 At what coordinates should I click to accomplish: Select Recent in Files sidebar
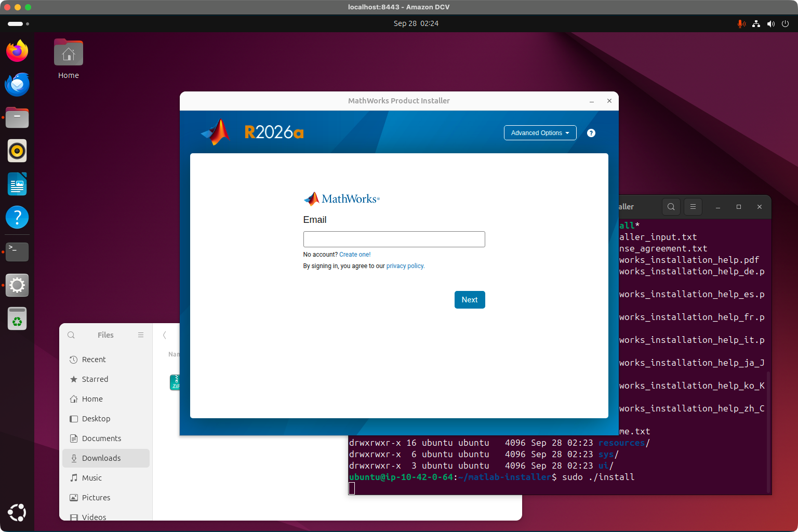(x=106, y=360)
